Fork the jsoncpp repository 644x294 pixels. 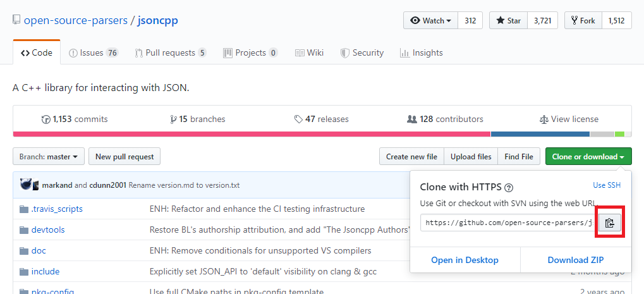pos(583,20)
